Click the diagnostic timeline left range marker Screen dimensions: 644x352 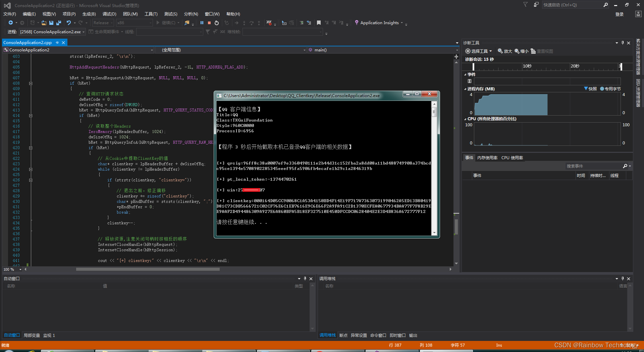[473, 67]
